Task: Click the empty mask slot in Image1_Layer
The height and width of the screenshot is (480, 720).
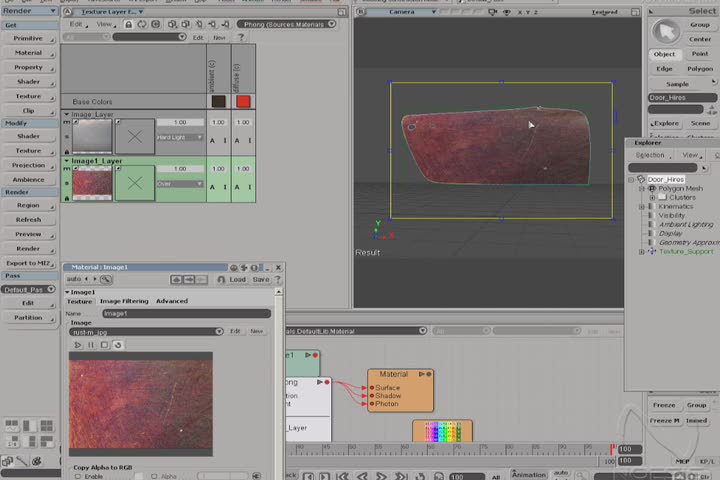Action: tap(135, 183)
